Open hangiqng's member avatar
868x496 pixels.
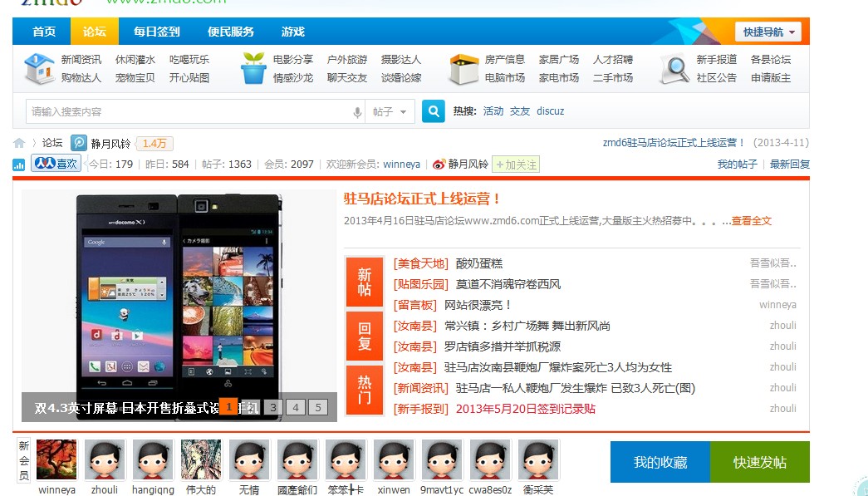[153, 459]
